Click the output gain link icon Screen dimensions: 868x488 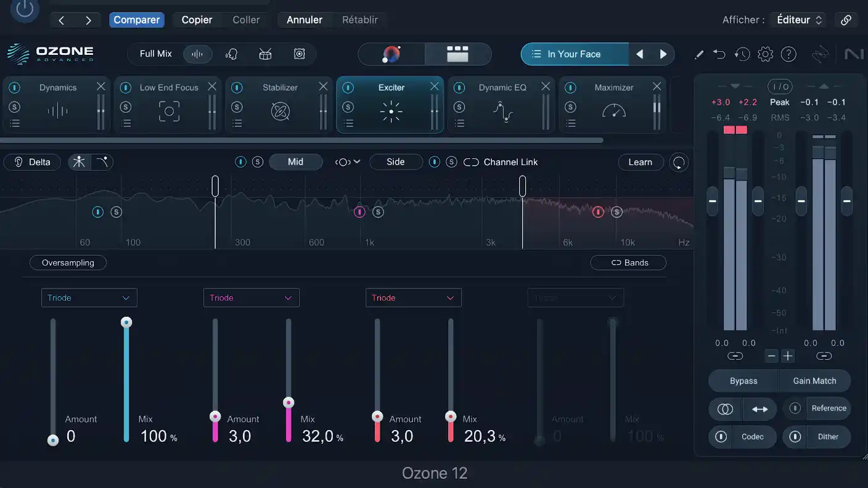[x=824, y=356]
